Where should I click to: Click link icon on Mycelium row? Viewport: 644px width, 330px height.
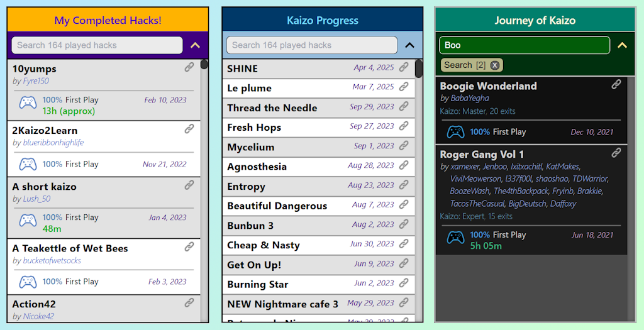404,146
